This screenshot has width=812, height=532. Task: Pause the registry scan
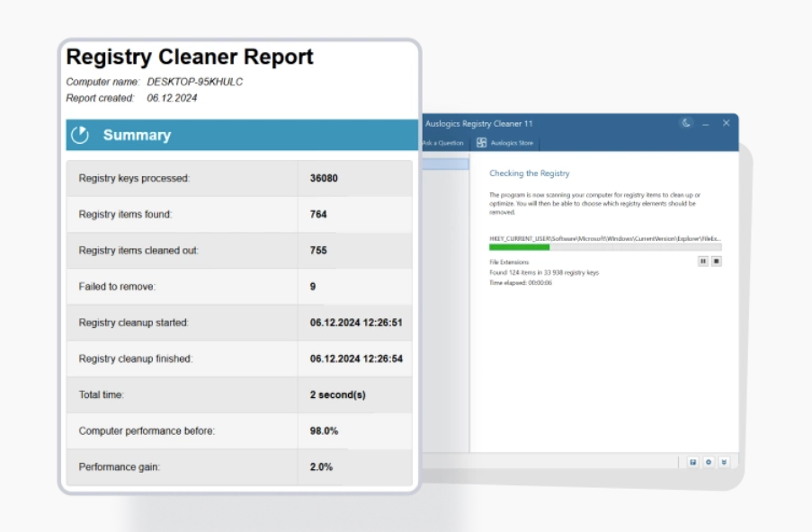pyautogui.click(x=702, y=262)
